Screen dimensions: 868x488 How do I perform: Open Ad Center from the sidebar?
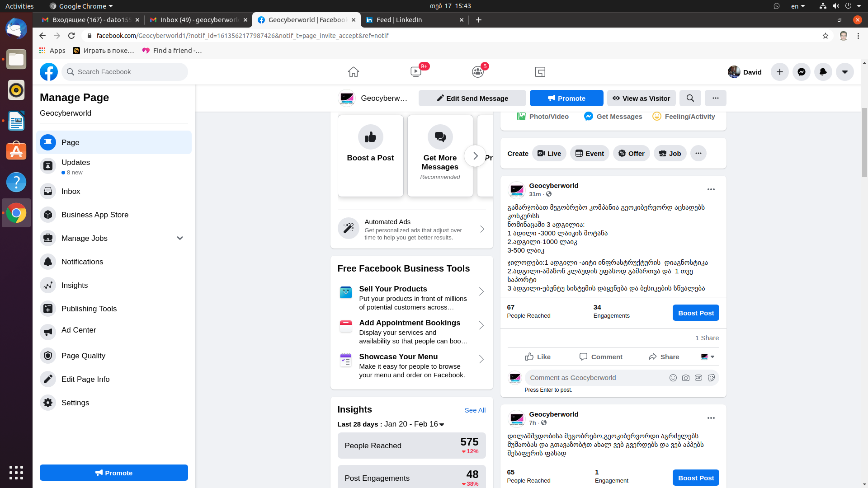78,330
